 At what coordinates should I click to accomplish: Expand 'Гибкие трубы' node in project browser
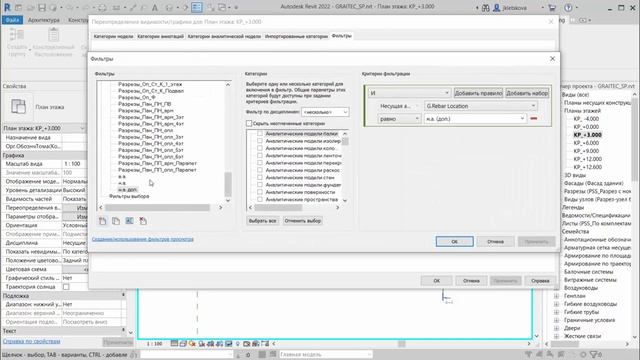556,312
